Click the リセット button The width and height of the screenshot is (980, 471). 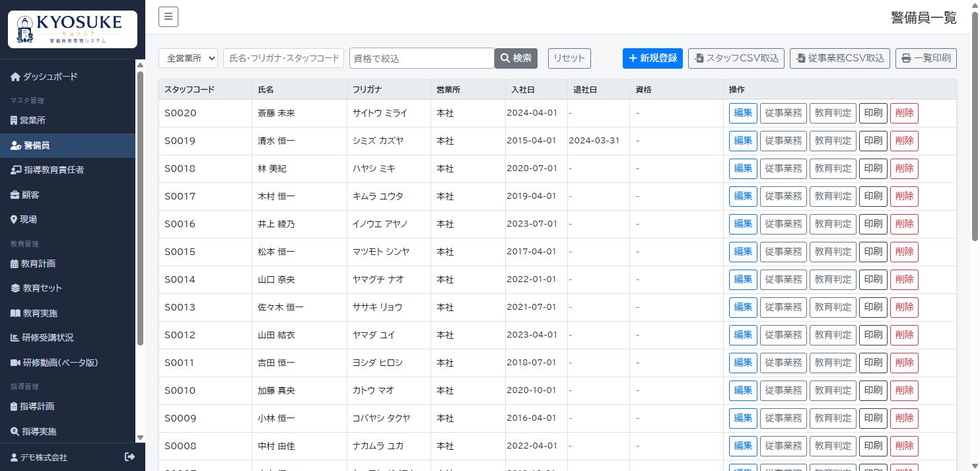569,58
